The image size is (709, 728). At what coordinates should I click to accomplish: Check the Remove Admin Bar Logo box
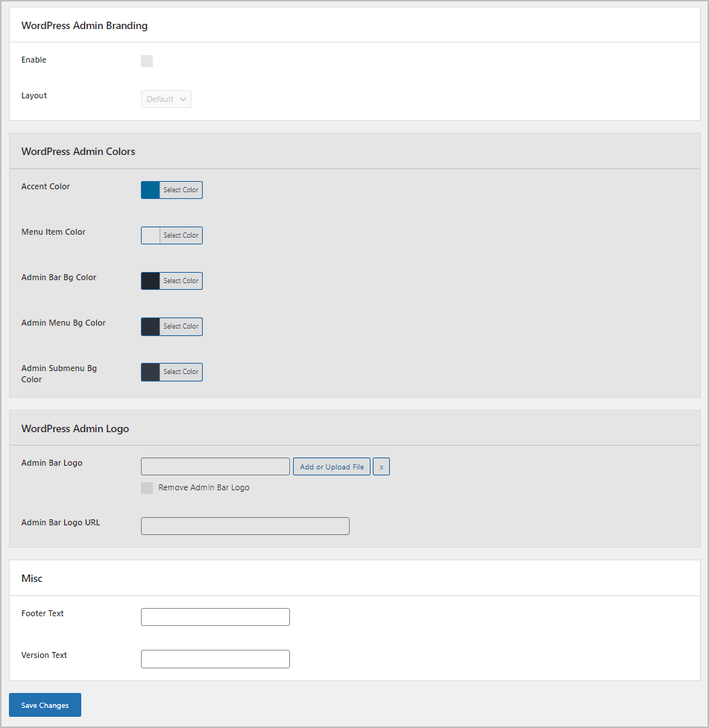[147, 487]
